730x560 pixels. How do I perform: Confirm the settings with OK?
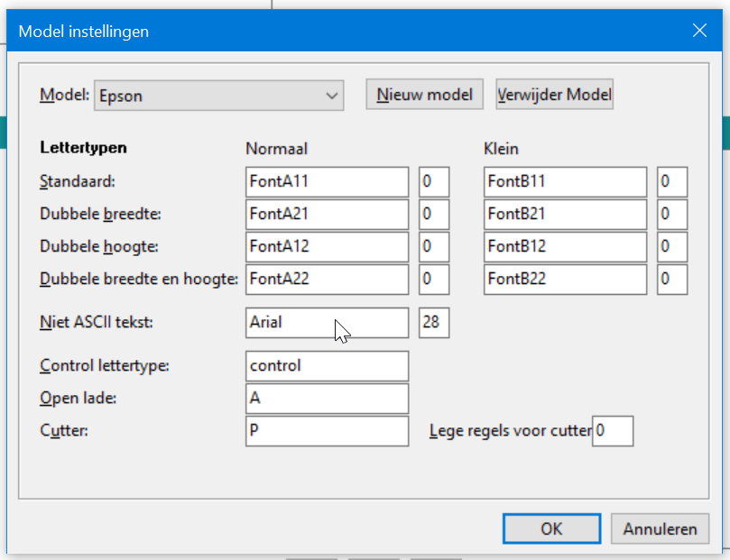(551, 528)
